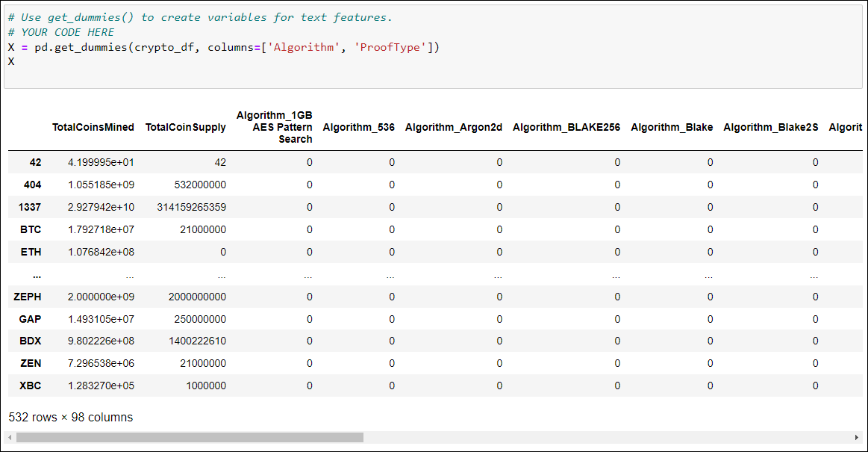Image resolution: width=868 pixels, height=452 pixels.
Task: Select the XBC row index
Action: [31, 386]
